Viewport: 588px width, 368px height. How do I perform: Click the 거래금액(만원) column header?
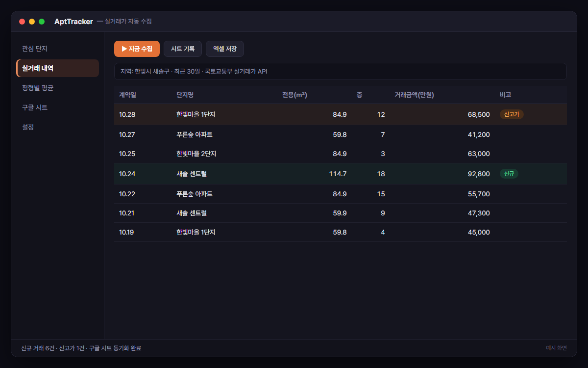point(414,95)
